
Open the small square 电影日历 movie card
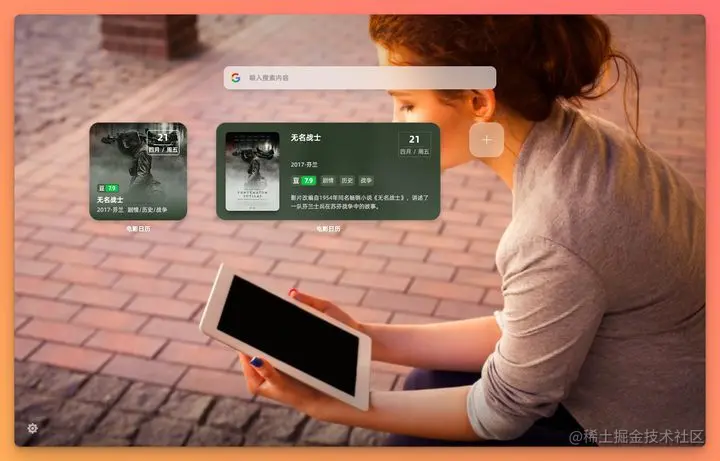[x=138, y=171]
